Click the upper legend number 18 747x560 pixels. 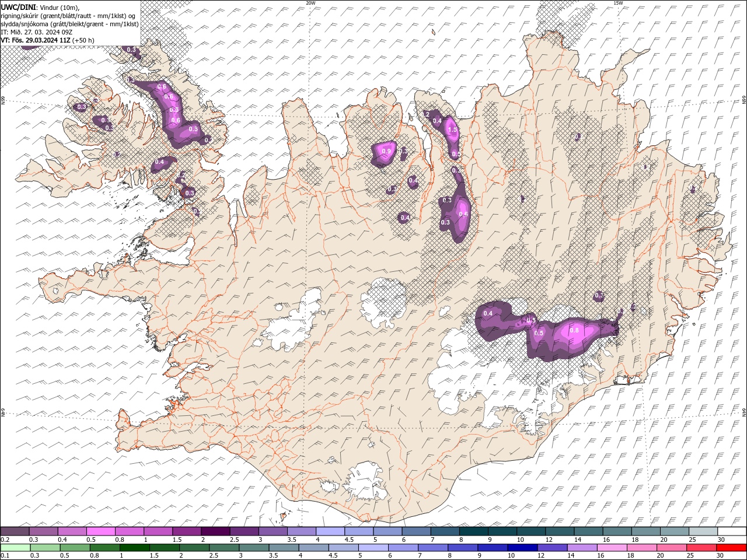[634, 540]
